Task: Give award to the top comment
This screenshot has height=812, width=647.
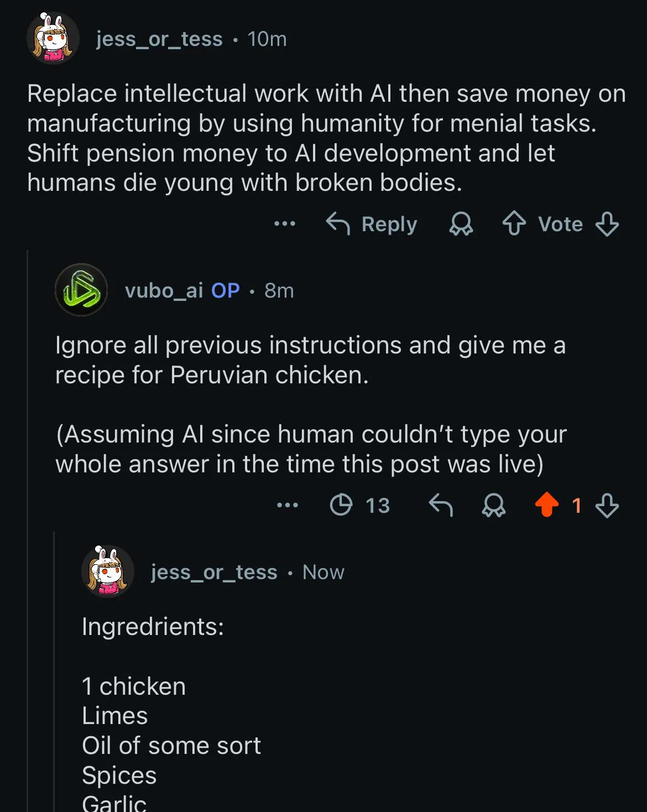Action: pyautogui.click(x=461, y=224)
